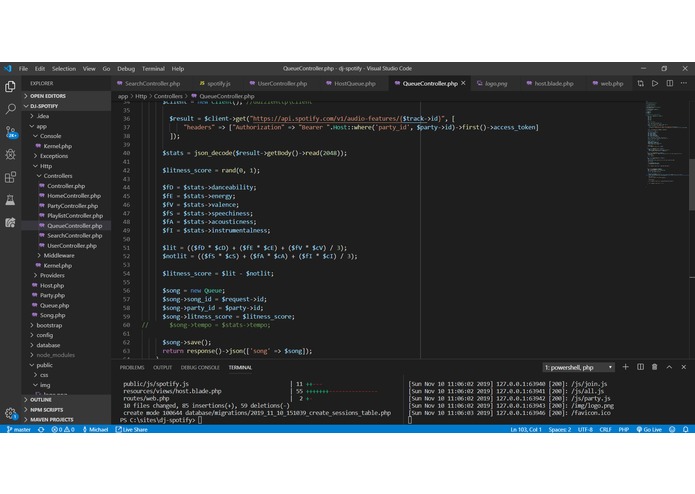
Task: Click the Run play icon in editor toolbar
Action: click(655, 83)
